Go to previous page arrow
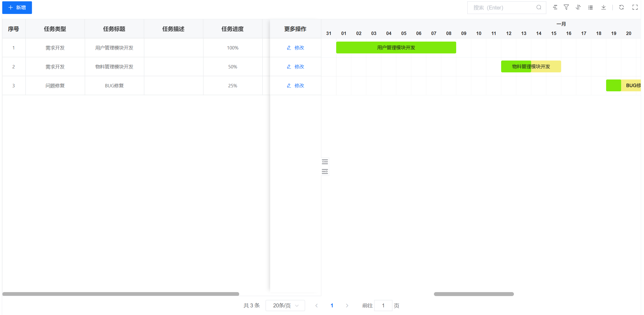644x315 pixels. tap(316, 306)
